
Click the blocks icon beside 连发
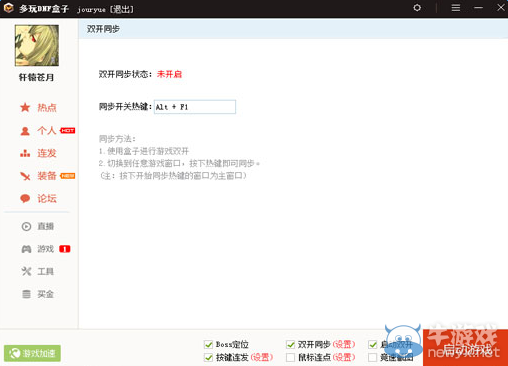[25, 153]
